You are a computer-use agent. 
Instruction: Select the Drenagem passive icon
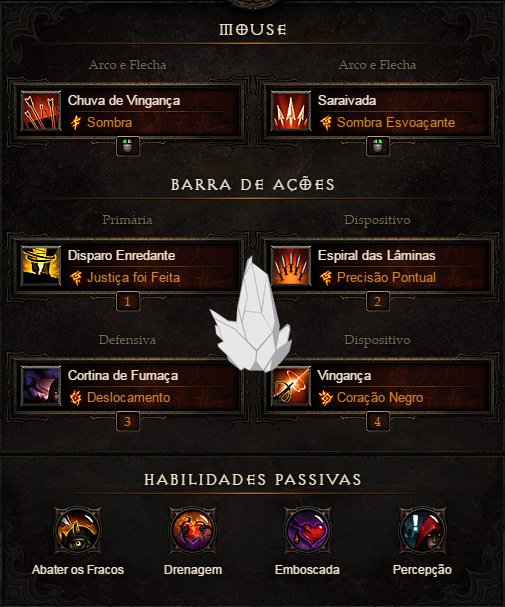pyautogui.click(x=193, y=531)
